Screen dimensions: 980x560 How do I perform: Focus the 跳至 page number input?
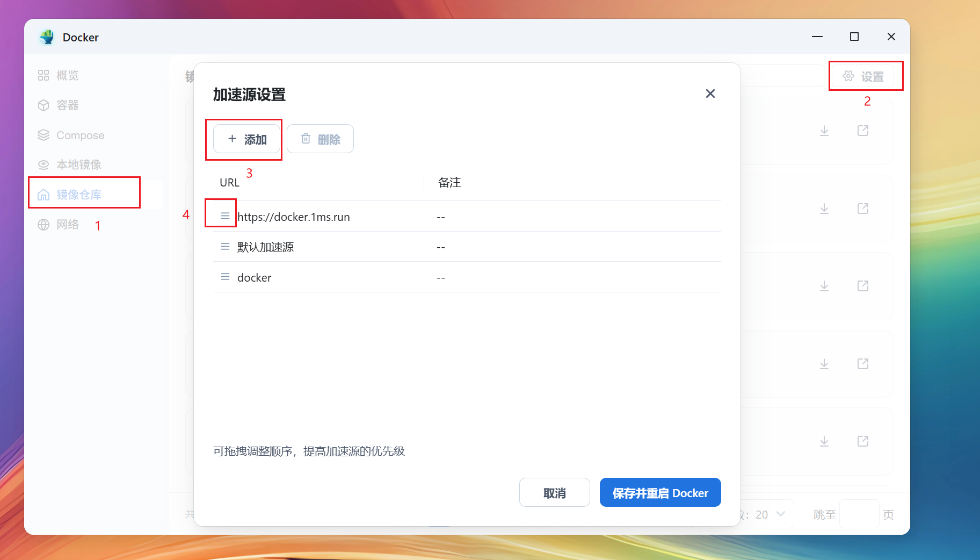859,514
